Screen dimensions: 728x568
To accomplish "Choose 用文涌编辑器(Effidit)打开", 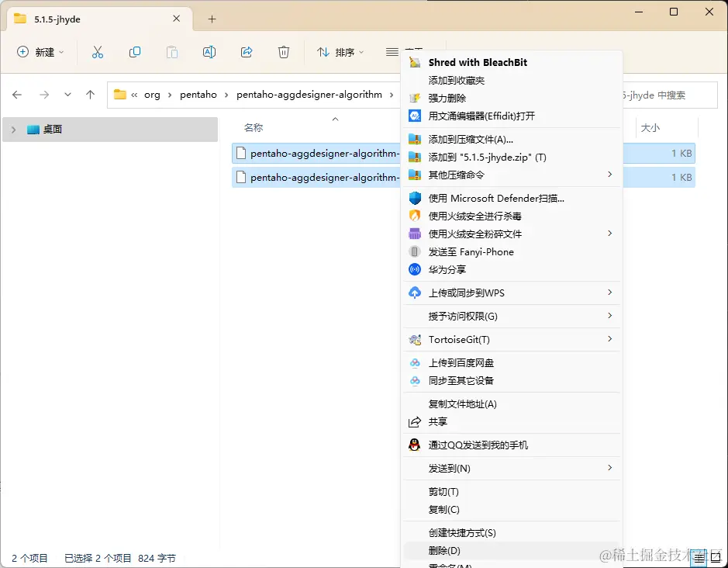I will tap(512, 116).
